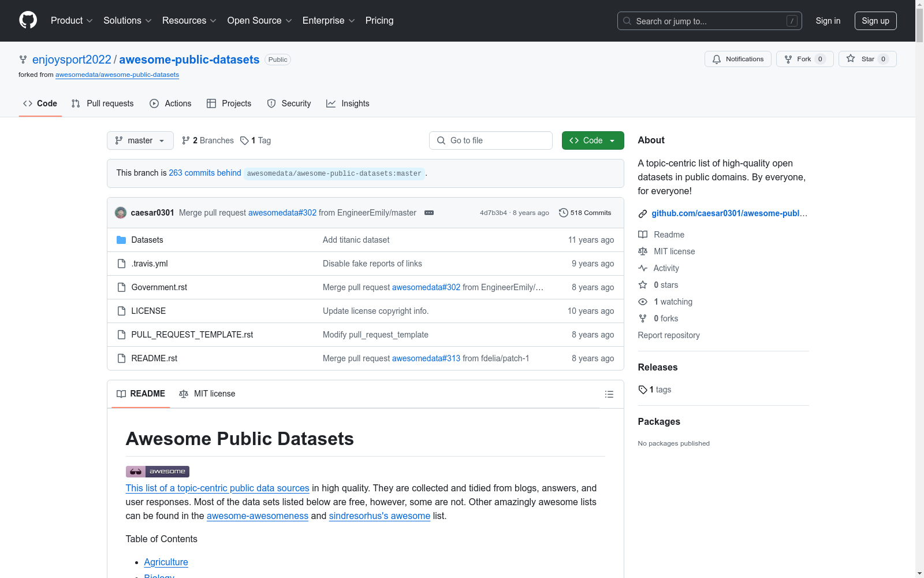The height and width of the screenshot is (578, 924).
Task: Click the link icon beside the github.com URL
Action: (643, 214)
